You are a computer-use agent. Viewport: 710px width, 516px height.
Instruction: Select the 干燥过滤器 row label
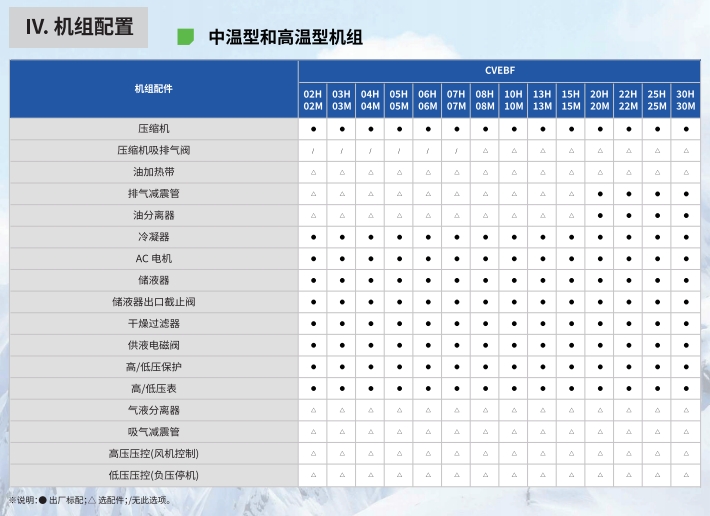pyautogui.click(x=154, y=324)
